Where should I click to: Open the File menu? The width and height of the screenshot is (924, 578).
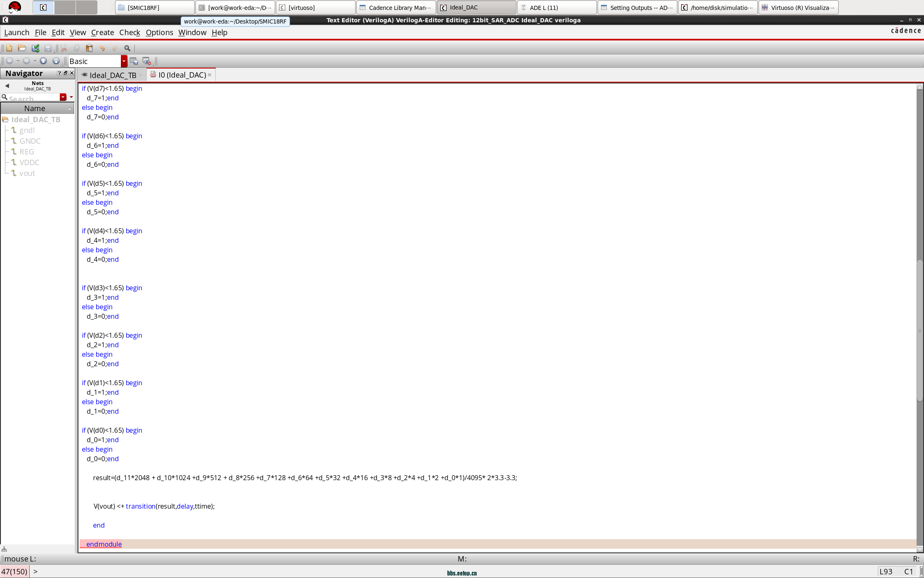click(40, 32)
